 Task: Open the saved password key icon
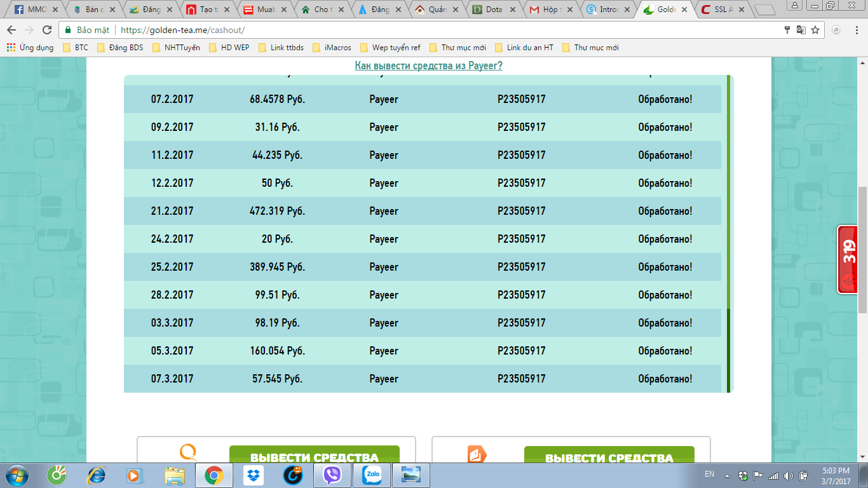(788, 30)
